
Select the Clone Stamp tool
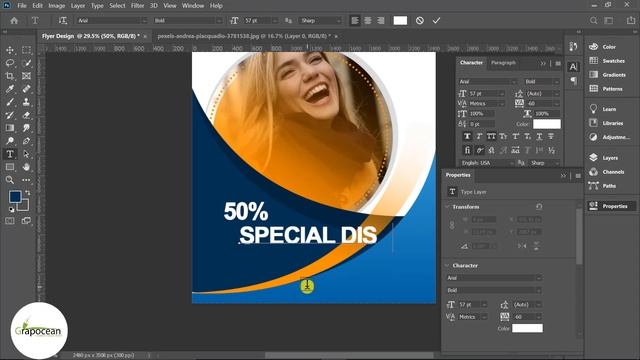point(27,102)
